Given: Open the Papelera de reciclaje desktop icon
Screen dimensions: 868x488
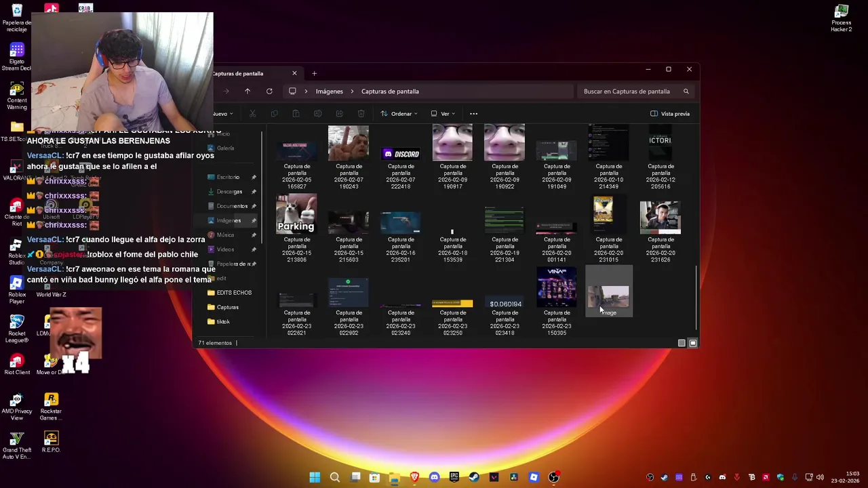Looking at the screenshot, I should (x=17, y=18).
